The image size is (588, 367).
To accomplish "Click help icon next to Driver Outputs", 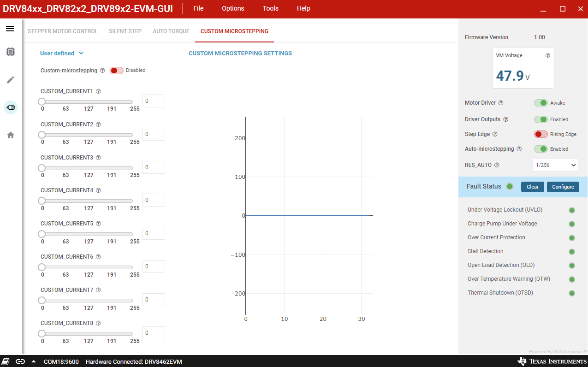I will [505, 119].
